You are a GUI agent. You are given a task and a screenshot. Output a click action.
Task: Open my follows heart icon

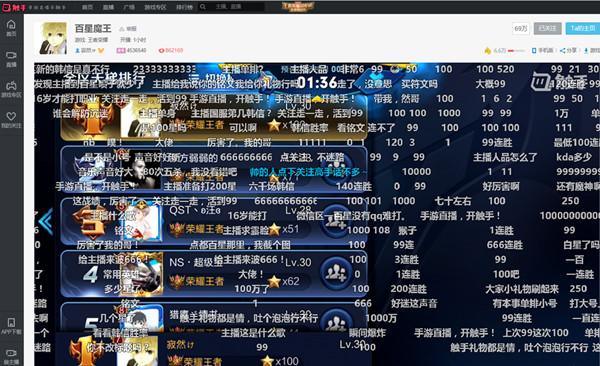pos(11,116)
